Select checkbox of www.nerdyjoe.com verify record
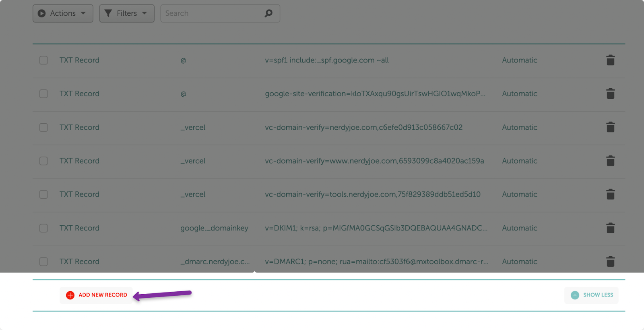This screenshot has height=330, width=644. 43,161
